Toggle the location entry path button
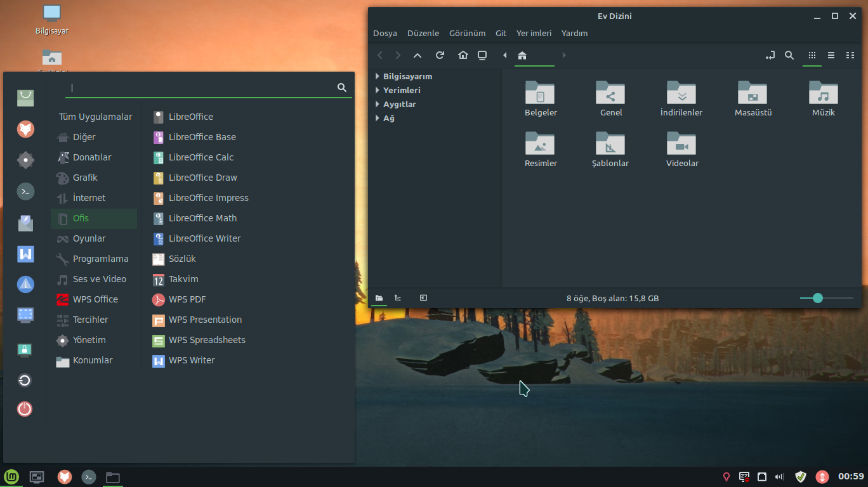The height and width of the screenshot is (487, 868). click(x=770, y=55)
